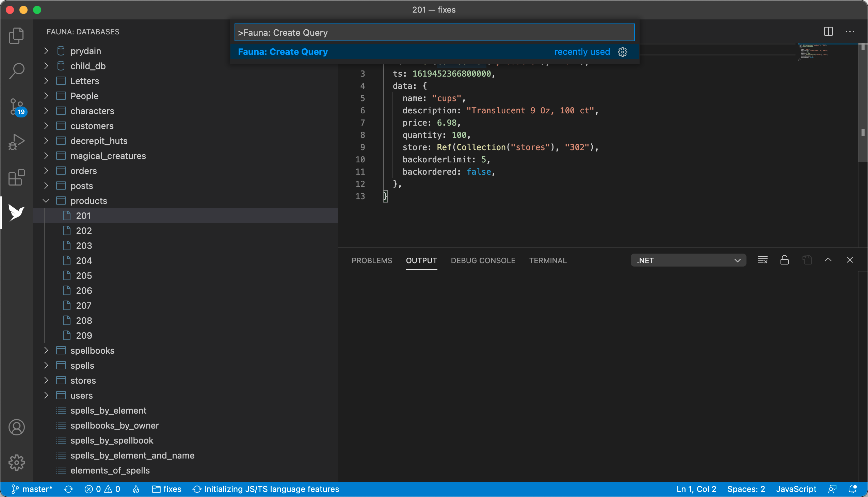Select the TERMINAL tab in bottom panel

[x=548, y=260]
